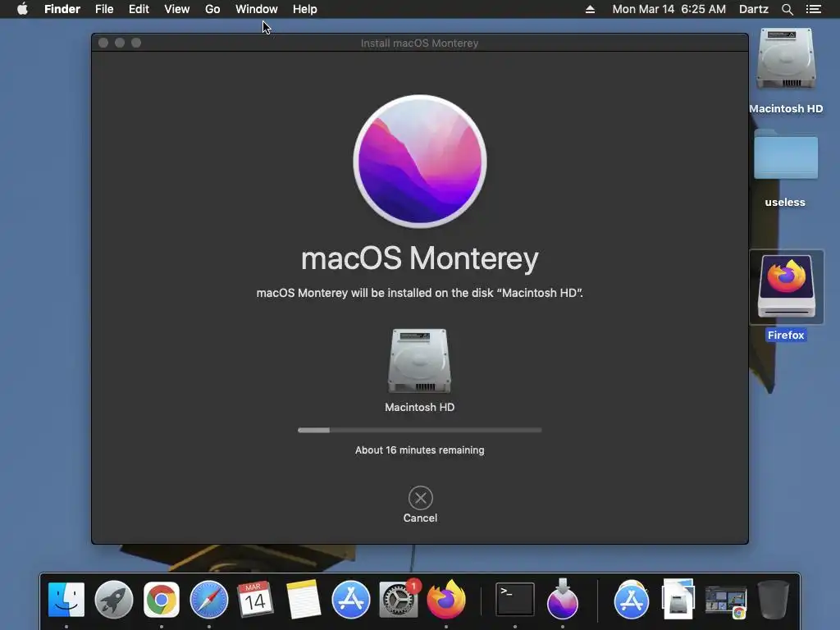This screenshot has height=630, width=840.
Task: Open the Trash in the Dock
Action: coord(773,600)
